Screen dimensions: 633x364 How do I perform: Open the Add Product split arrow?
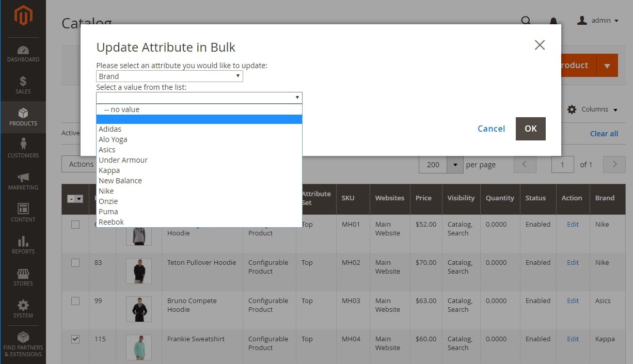[607, 66]
